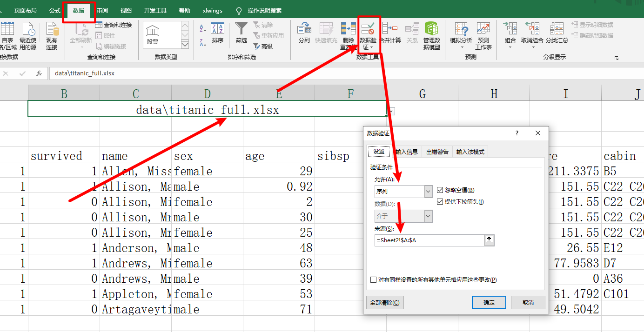644x332 pixels.
Task: Open the xlwings tab
Action: coord(213,11)
